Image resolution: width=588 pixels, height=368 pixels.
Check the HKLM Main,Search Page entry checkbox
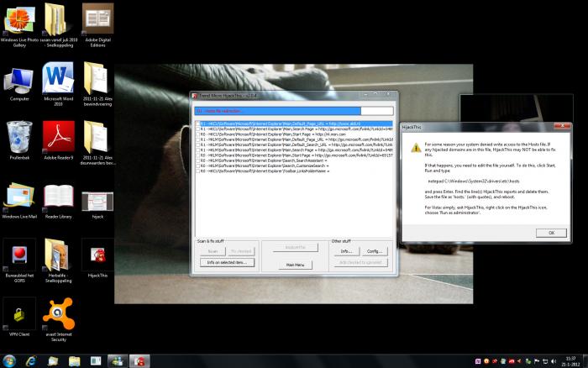point(197,150)
